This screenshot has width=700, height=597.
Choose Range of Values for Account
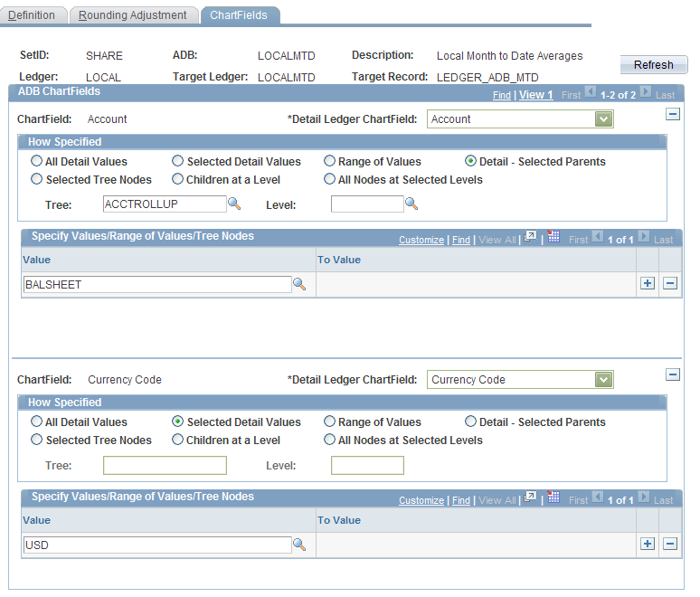329,161
